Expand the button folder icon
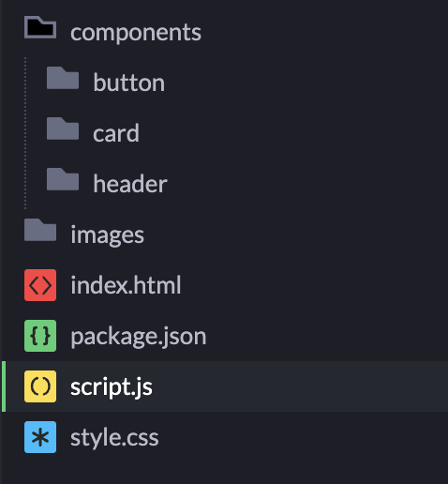 point(63,78)
